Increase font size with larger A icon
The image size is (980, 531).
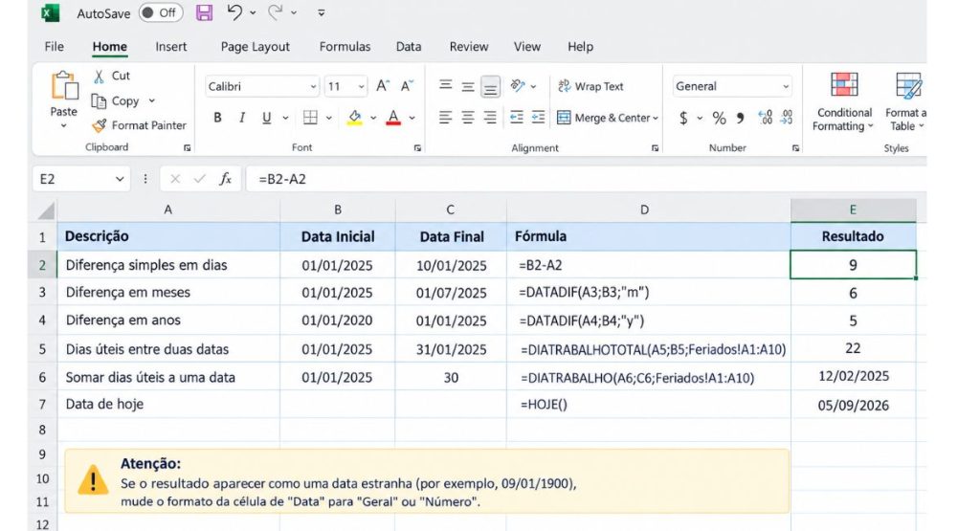click(x=383, y=86)
